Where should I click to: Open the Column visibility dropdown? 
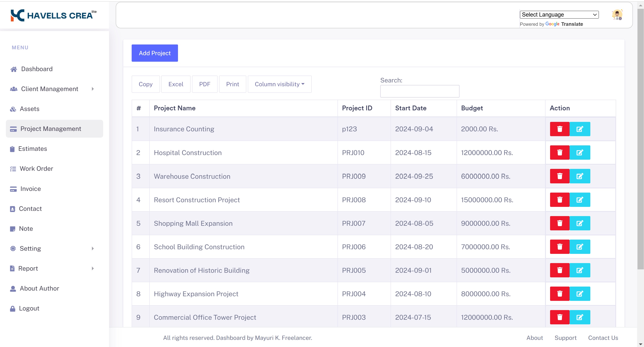pos(279,84)
